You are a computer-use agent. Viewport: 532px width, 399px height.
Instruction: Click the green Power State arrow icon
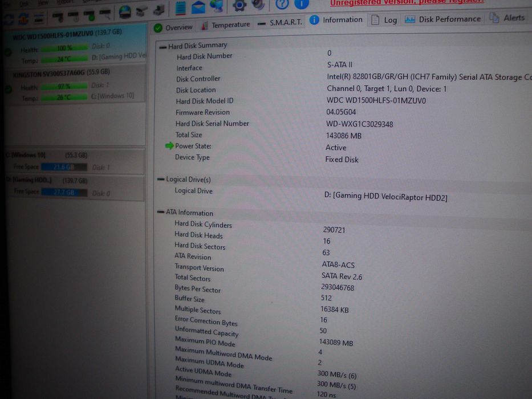pyautogui.click(x=169, y=146)
